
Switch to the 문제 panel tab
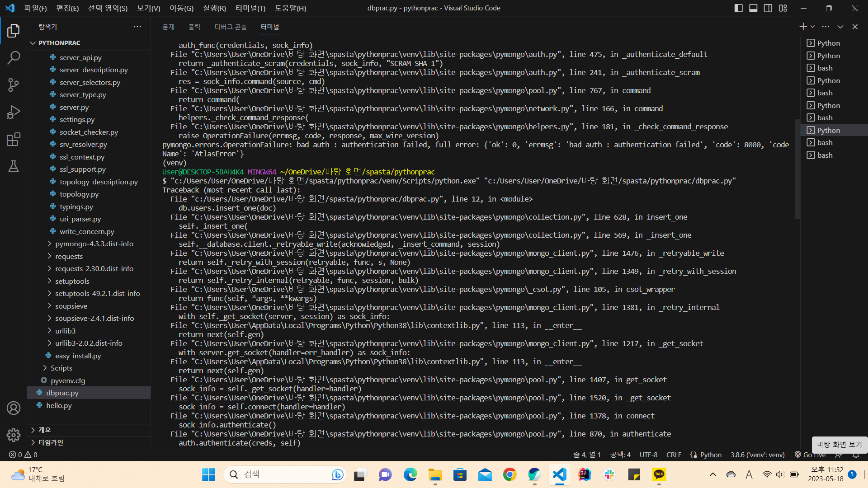click(168, 27)
